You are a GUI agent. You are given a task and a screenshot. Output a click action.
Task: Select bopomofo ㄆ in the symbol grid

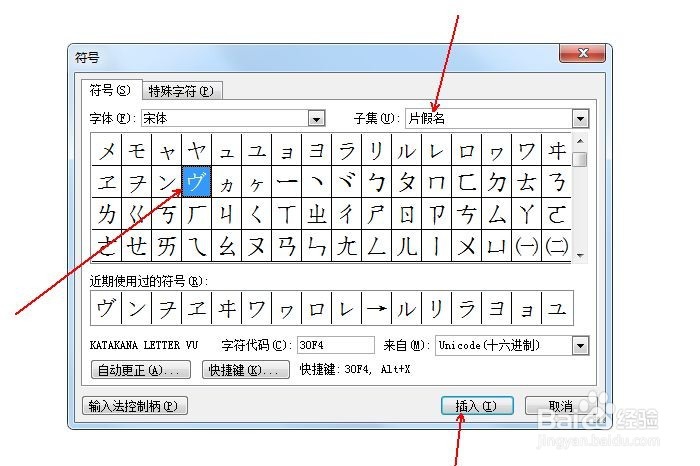point(406,182)
